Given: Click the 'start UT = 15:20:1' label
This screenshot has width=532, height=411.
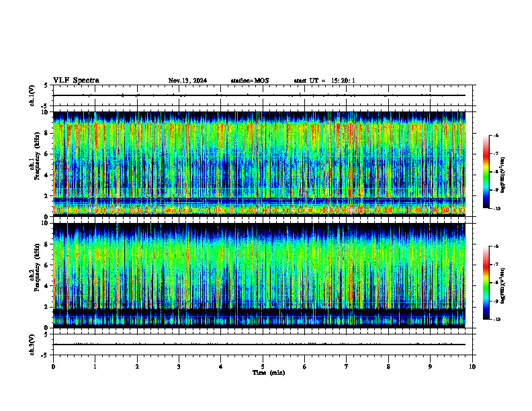Looking at the screenshot, I should (324, 81).
